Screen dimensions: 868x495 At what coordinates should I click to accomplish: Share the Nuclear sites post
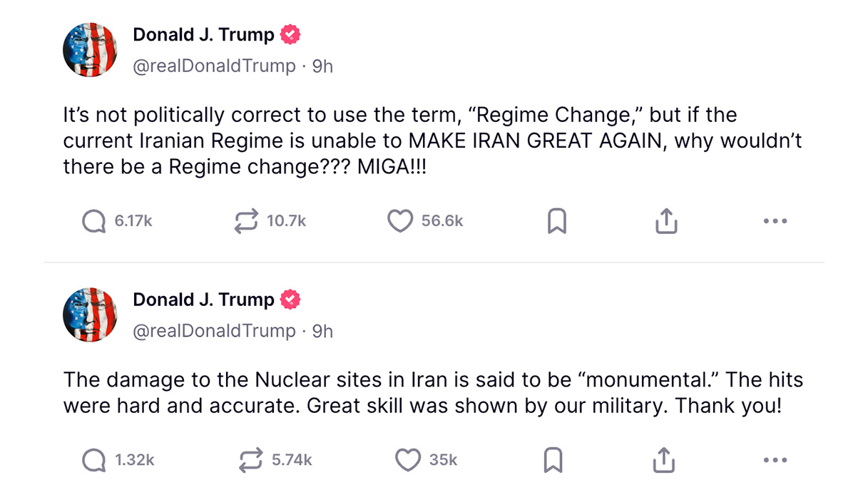point(663,460)
